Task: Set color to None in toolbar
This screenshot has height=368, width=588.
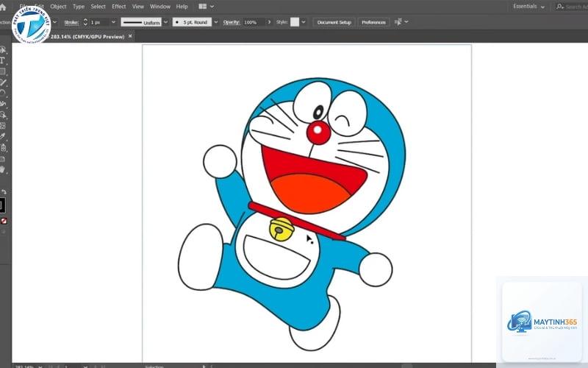Action: (4, 222)
